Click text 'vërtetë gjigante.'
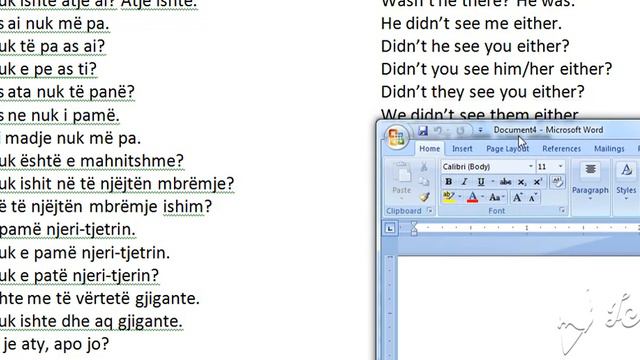This screenshot has height=360, width=640. pos(138,299)
